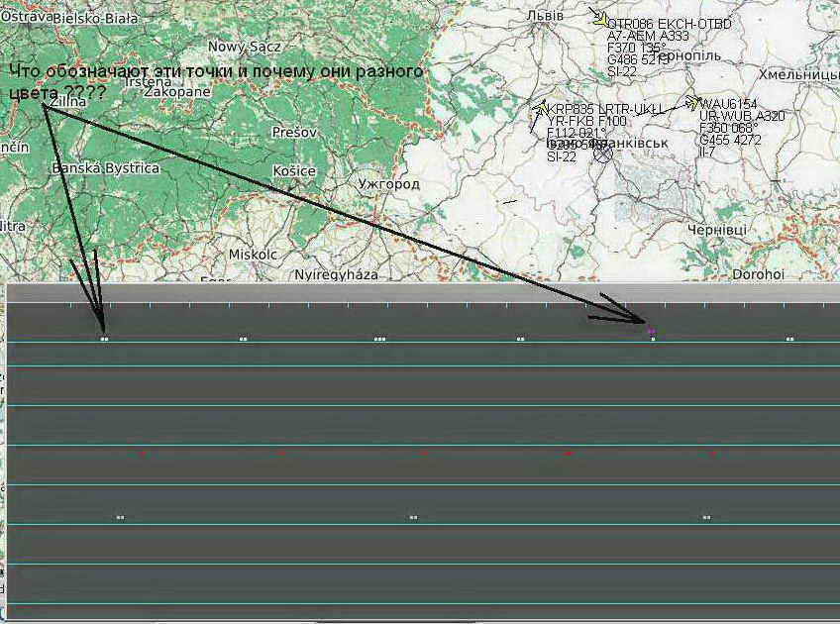
Task: Select the rightmost white dot pair in top track
Action: point(789,339)
